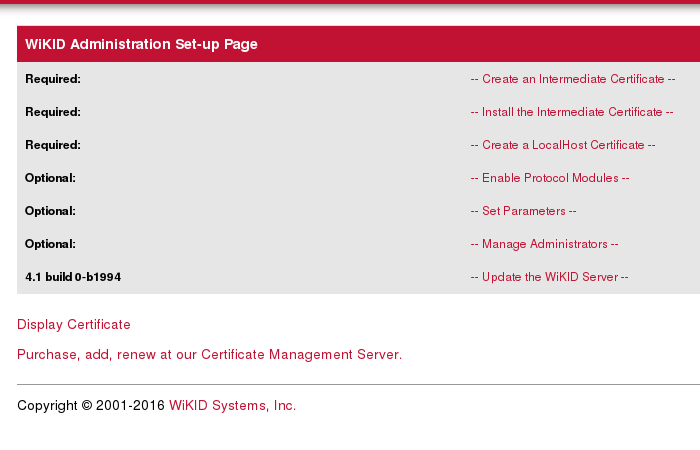This screenshot has height=450, width=700.
Task: Open Create an Intermediate Certificate link
Action: tap(573, 79)
